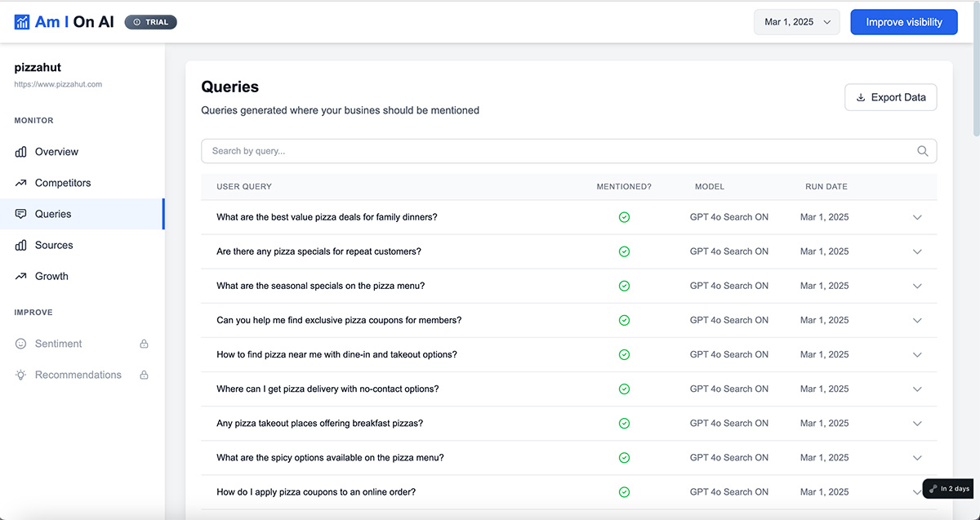
Task: Click the magnifying glass in the search bar
Action: click(922, 151)
